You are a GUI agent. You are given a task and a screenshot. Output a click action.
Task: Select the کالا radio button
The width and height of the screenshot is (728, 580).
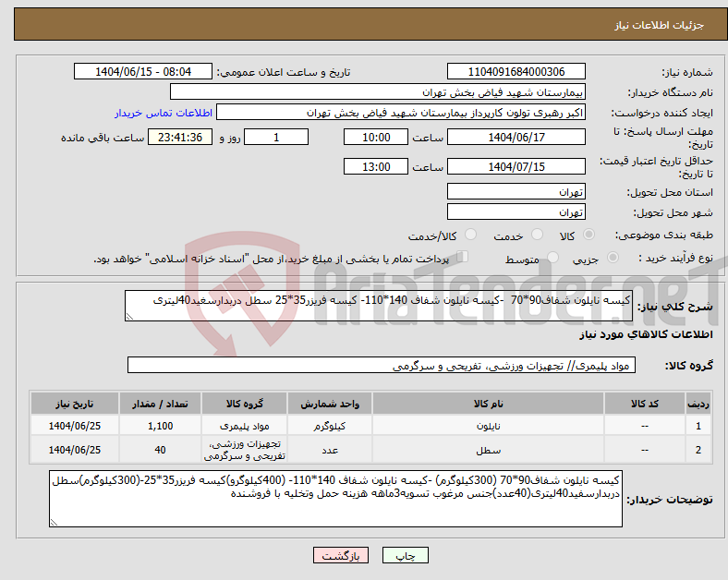coord(588,235)
